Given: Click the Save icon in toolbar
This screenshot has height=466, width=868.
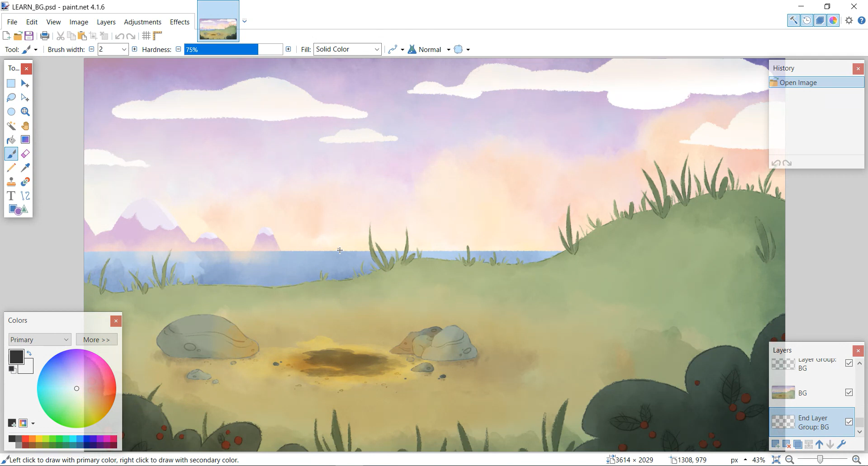Looking at the screenshot, I should pos(29,36).
